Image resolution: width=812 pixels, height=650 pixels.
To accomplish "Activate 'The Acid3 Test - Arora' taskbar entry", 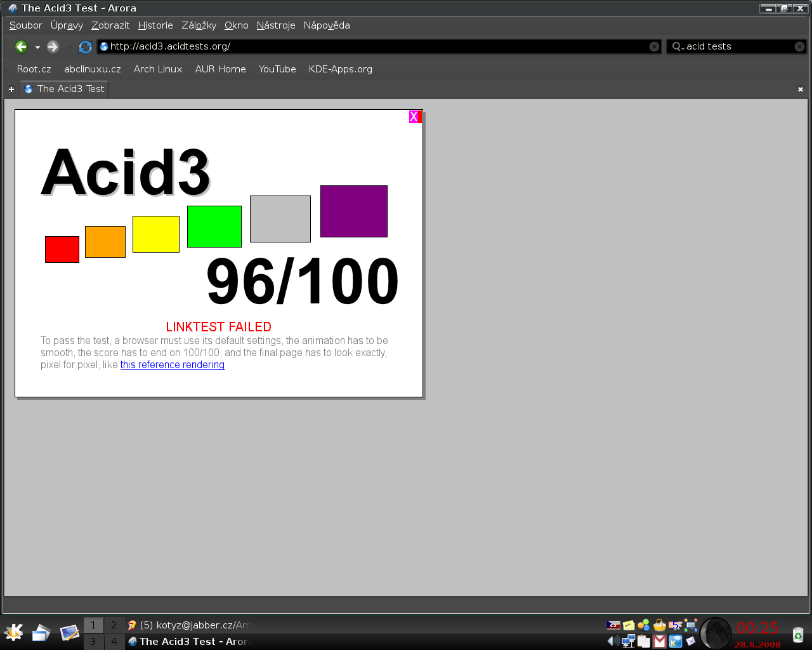I will click(x=188, y=642).
